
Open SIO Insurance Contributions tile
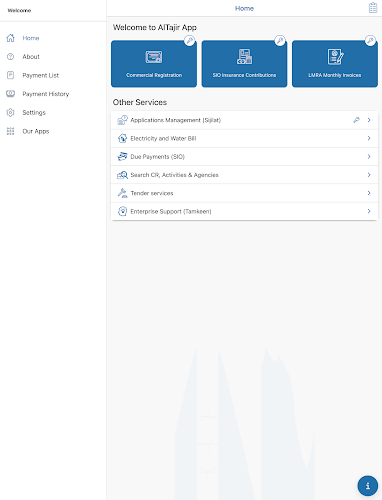tap(244, 64)
